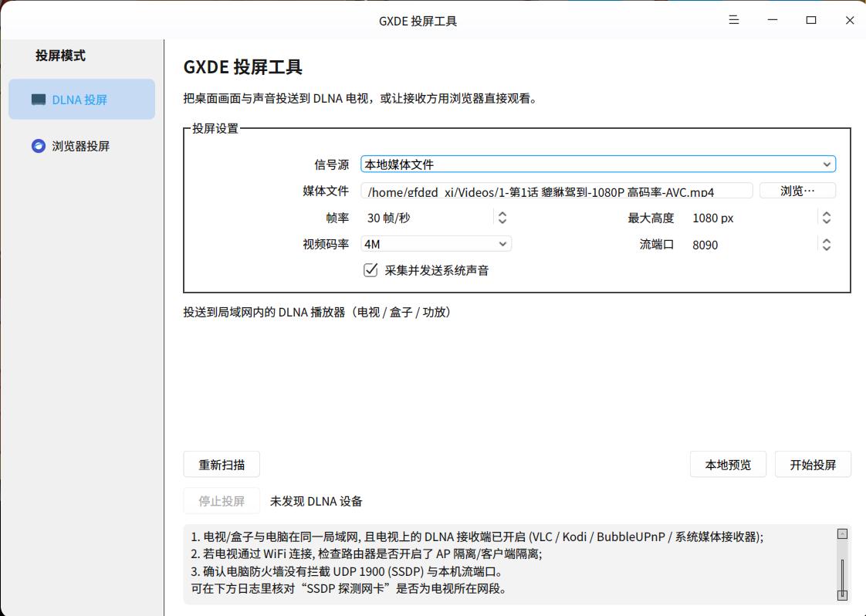Select 浏览器投屏 mode in sidebar
The height and width of the screenshot is (616, 866).
click(x=82, y=146)
